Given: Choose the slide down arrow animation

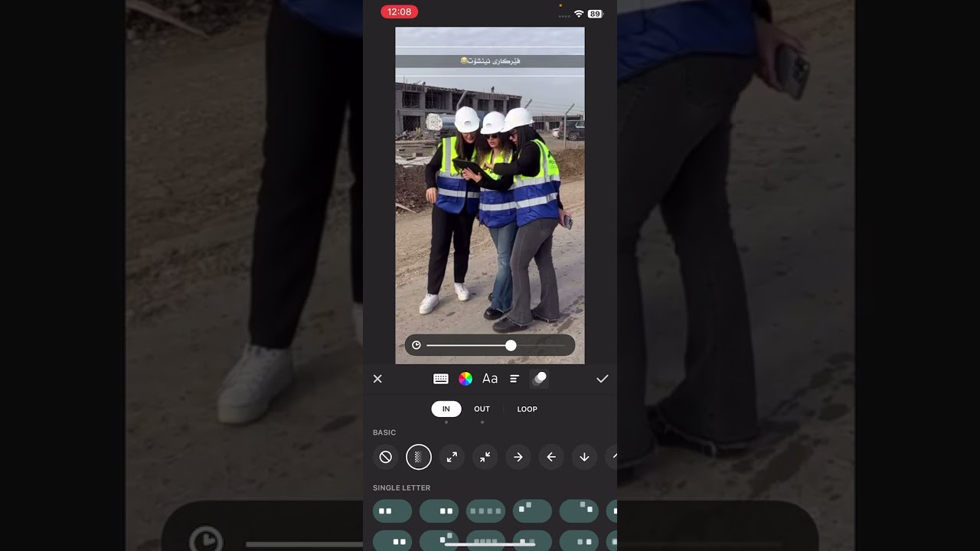Looking at the screenshot, I should [x=584, y=457].
